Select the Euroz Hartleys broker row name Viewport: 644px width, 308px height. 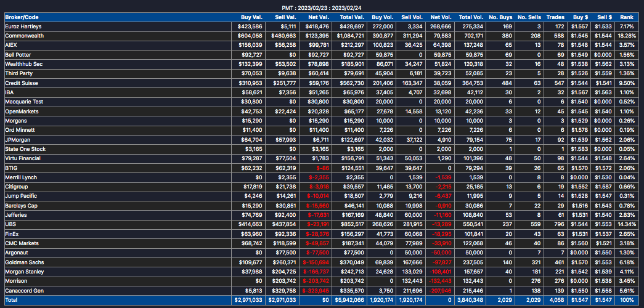[x=23, y=26]
